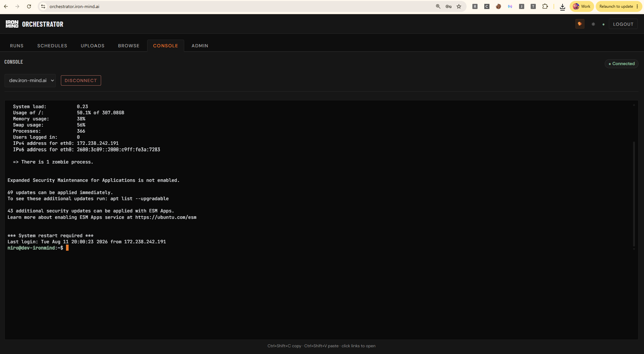Open the site information icon in the address bar
Screen dimensions: 644x354
(43, 6)
